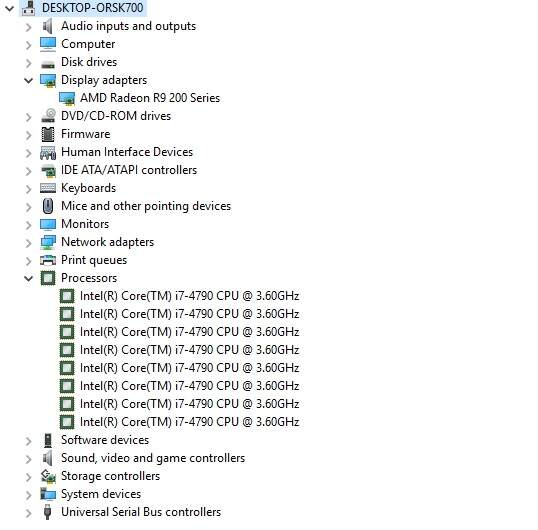Click the Universal Serial Bus controllers plug icon
538x530 pixels.
point(48,512)
